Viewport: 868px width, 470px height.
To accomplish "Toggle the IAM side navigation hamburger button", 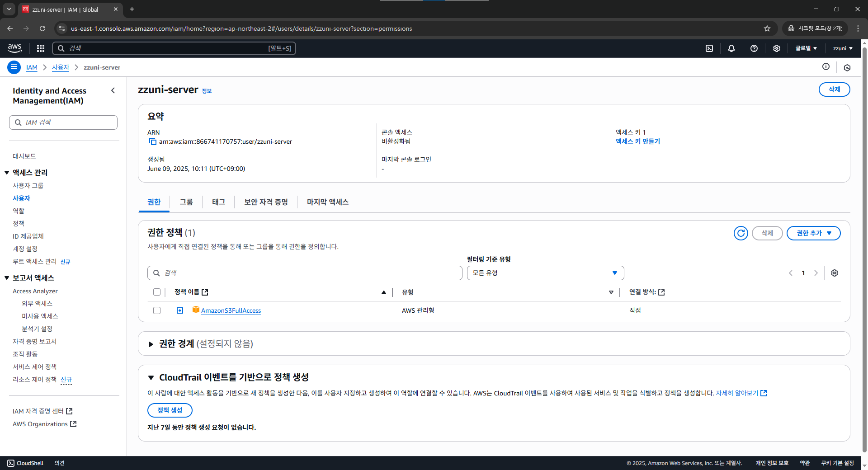I will 14,67.
